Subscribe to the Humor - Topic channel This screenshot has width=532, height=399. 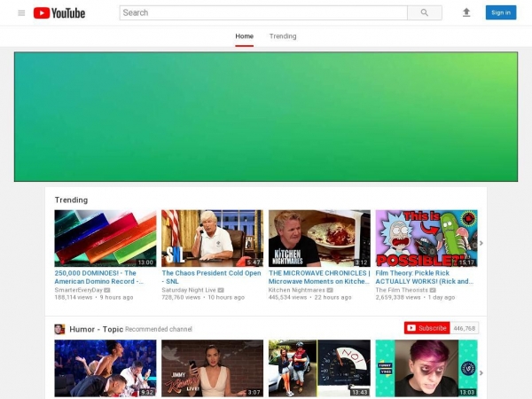click(x=426, y=328)
